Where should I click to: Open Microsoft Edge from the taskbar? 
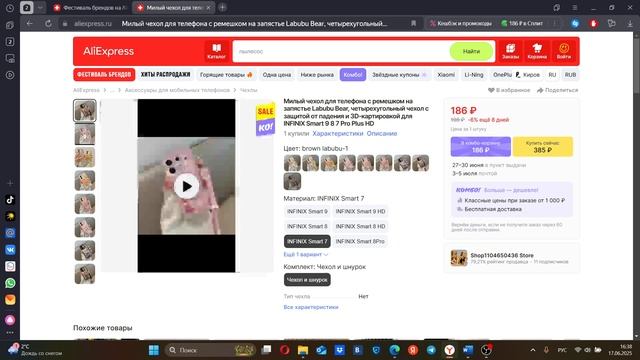pos(394,350)
